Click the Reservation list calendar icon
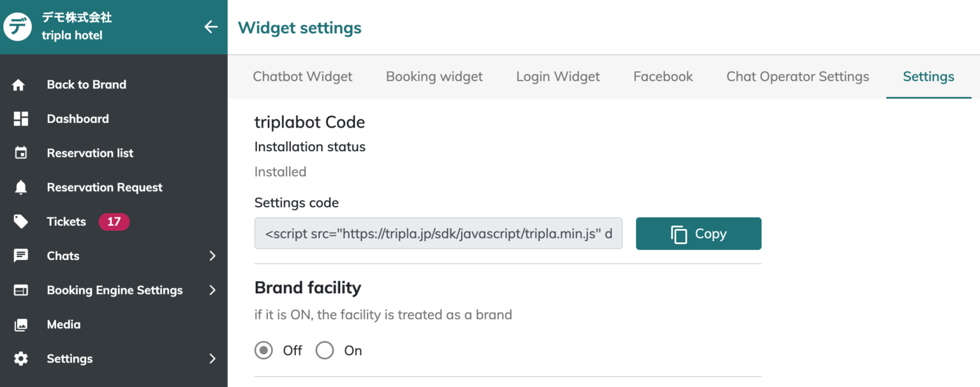 (20, 153)
